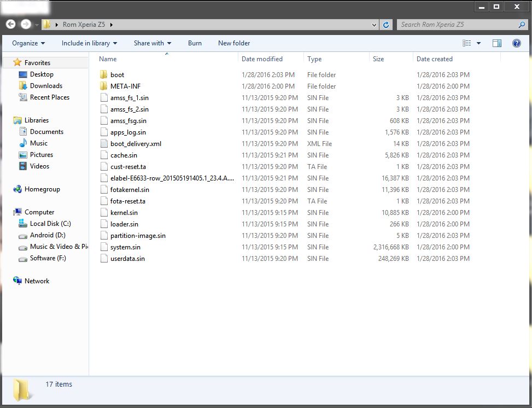Open Android (D:) drive
Image resolution: width=532 pixels, height=408 pixels.
pos(48,235)
